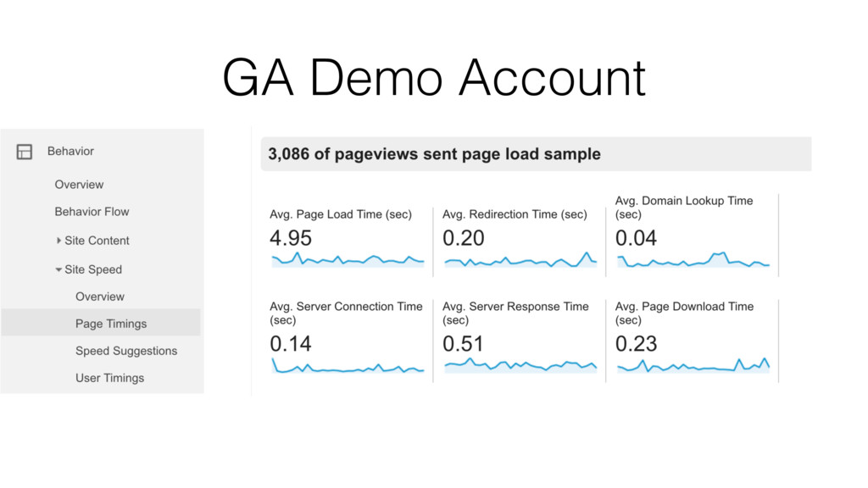Open User Timings report
Viewport: 868px width, 488px height.
click(x=109, y=378)
